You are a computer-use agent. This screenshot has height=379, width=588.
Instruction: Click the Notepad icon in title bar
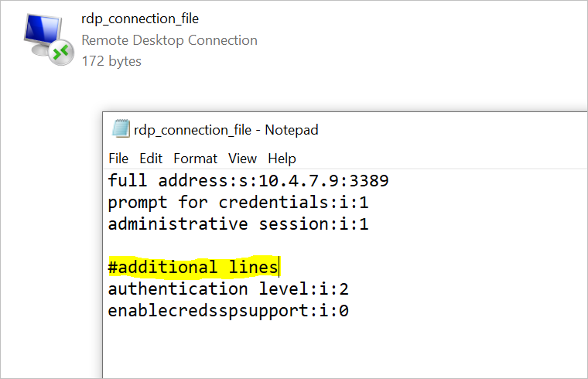(x=121, y=128)
